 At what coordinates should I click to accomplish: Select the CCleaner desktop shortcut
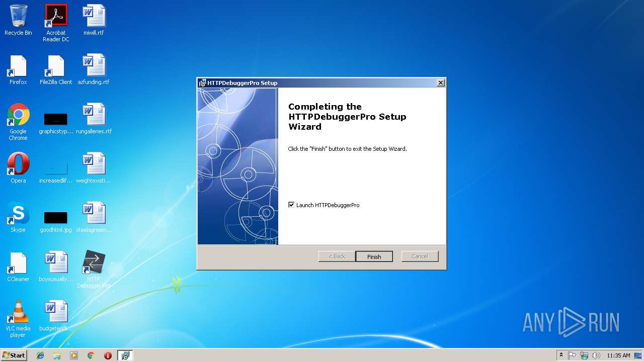[18, 266]
